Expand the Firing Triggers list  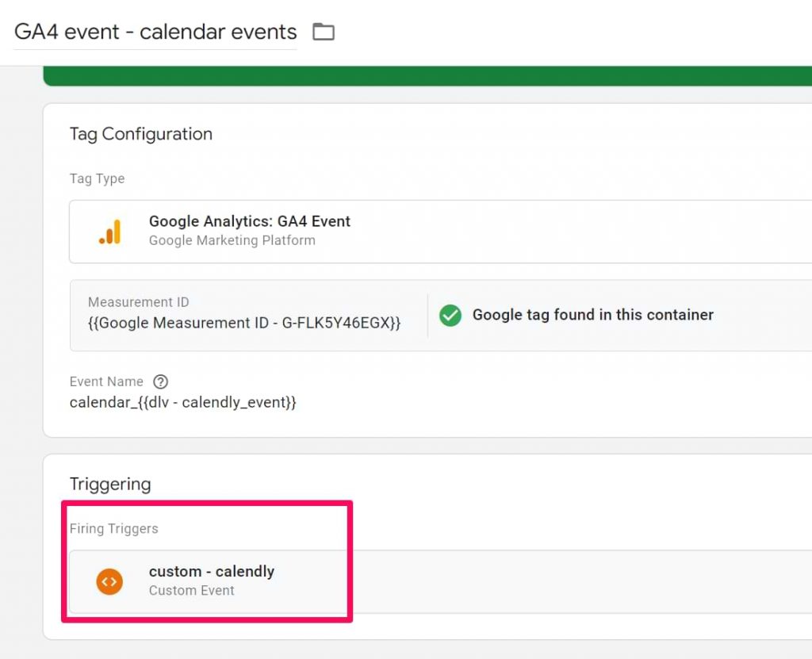click(114, 528)
